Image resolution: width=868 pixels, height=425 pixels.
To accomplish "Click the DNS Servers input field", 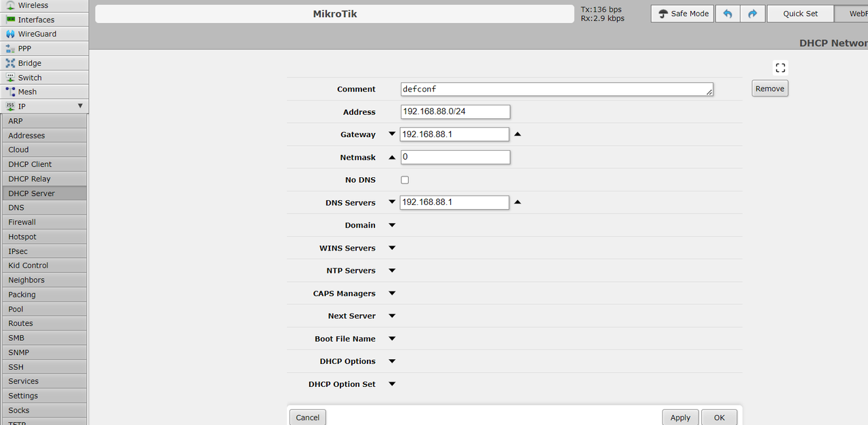I will [x=455, y=202].
